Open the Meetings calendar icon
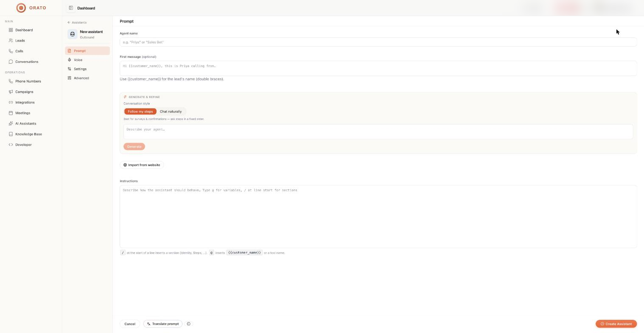644x333 pixels. coord(11,113)
